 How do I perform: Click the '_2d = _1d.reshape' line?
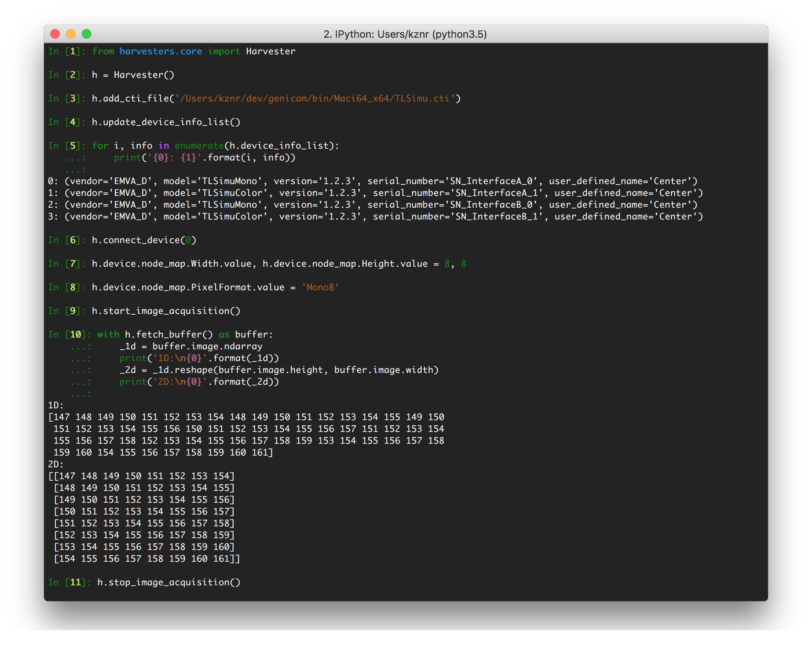[279, 370]
